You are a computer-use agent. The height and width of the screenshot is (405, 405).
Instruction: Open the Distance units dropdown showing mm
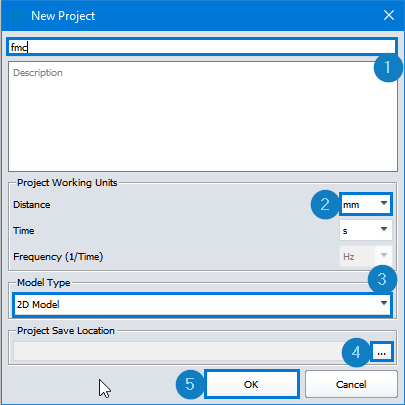(365, 204)
